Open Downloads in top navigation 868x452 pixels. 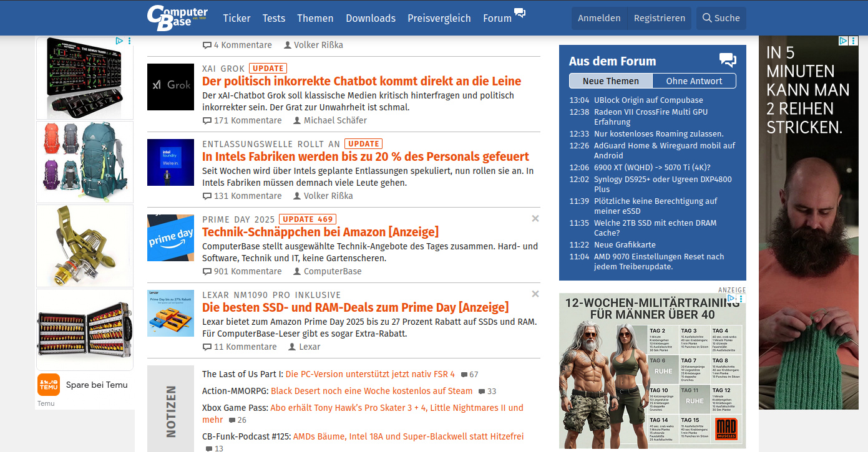coord(371,18)
